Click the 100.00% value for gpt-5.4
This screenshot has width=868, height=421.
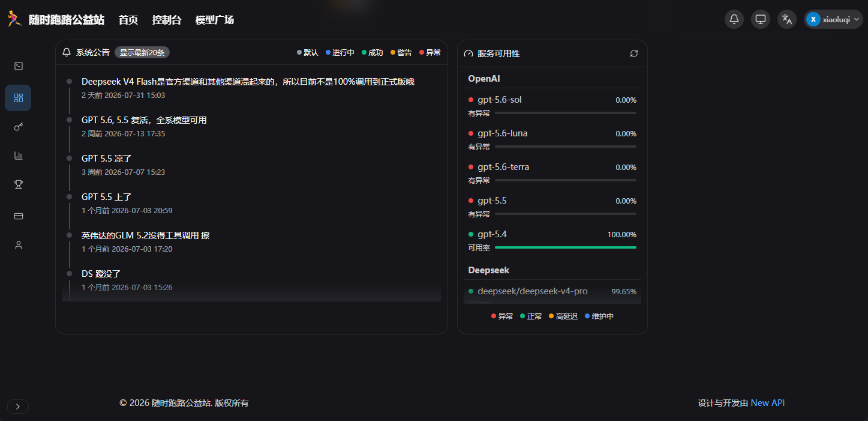[622, 235]
